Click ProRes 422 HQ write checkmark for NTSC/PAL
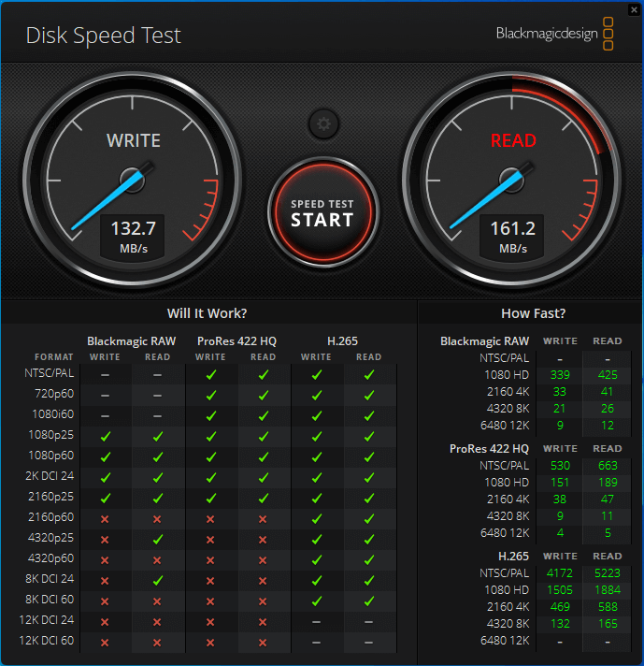Screen dimensions: 644x666 click(210, 374)
